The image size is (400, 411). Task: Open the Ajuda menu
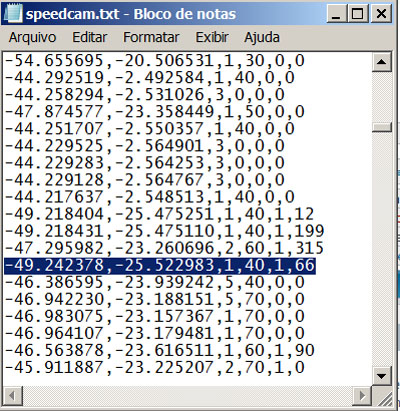[262, 37]
